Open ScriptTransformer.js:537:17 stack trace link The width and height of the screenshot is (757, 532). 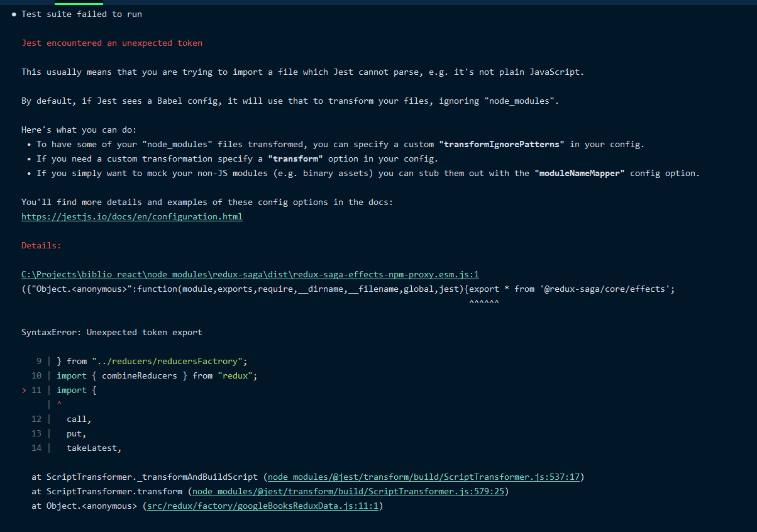[424, 477]
